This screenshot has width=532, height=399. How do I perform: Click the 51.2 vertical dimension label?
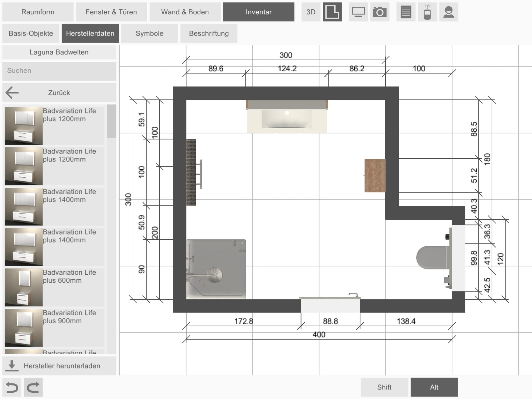pyautogui.click(x=474, y=176)
